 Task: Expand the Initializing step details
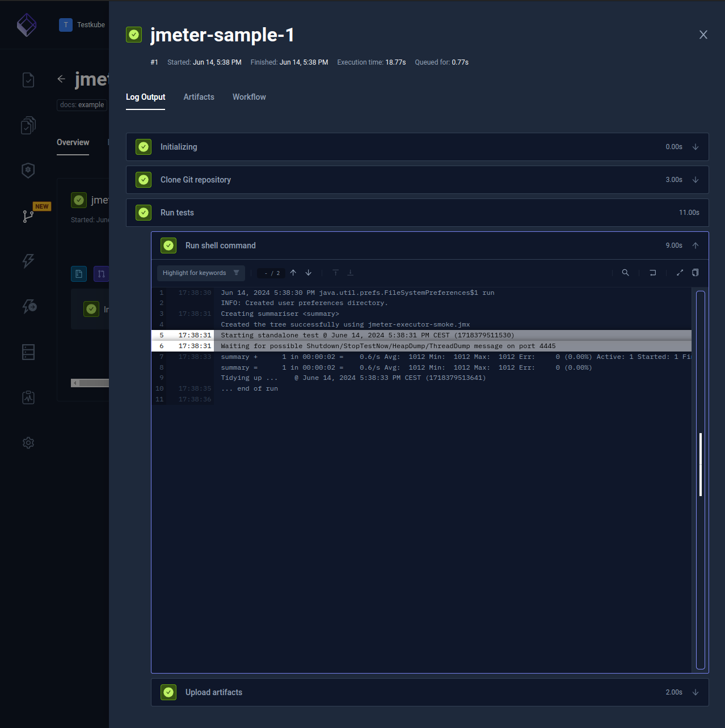696,147
